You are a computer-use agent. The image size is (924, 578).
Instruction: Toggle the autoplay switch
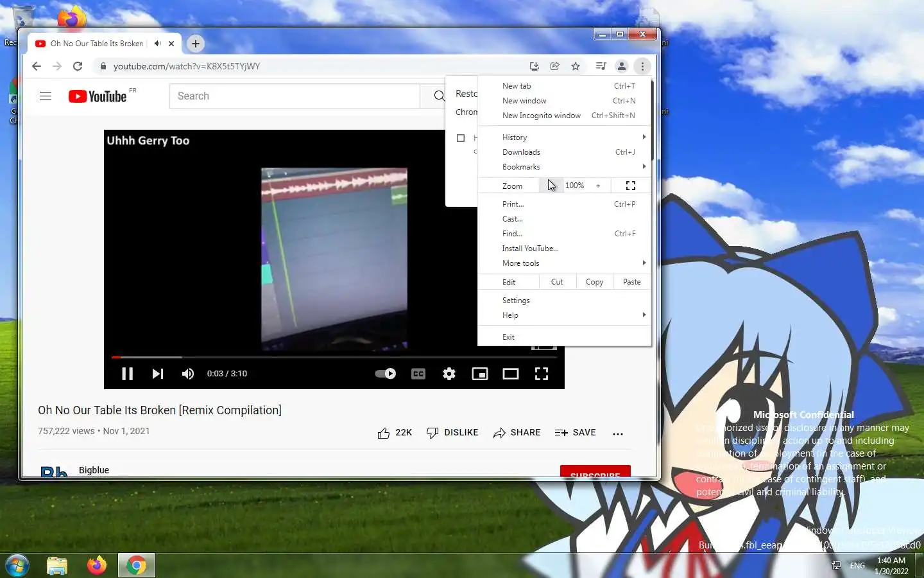coord(386,374)
